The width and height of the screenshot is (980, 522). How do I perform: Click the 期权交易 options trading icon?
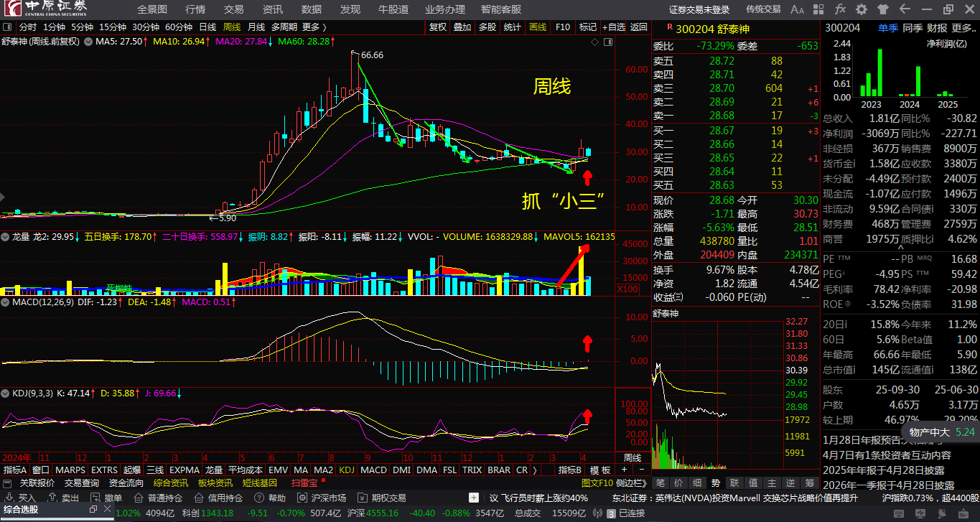[381, 498]
